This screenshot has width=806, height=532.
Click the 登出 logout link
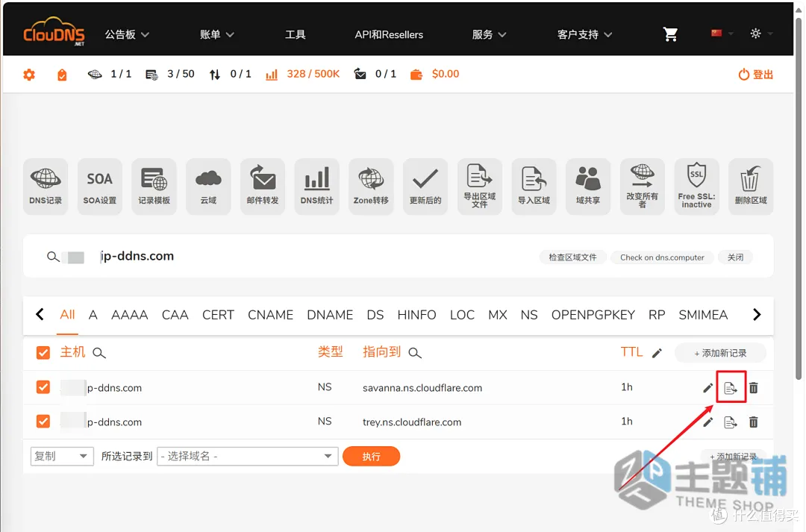(755, 75)
